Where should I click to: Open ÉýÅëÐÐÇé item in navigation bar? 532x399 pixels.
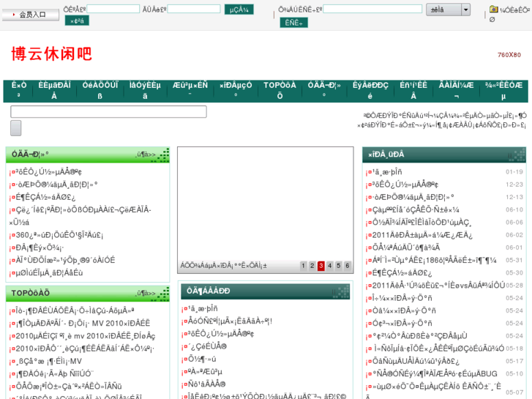point(370,90)
